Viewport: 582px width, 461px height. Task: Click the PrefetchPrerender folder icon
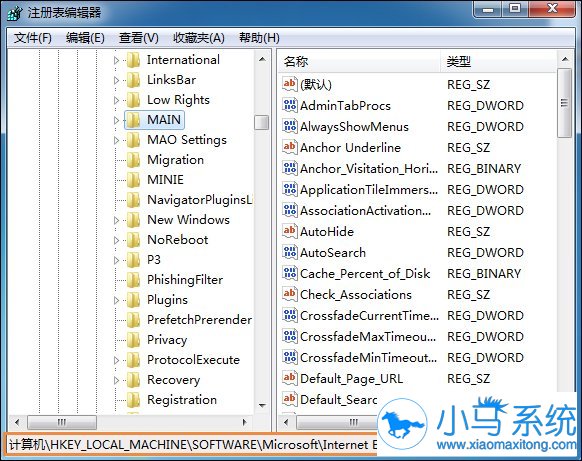pyautogui.click(x=133, y=320)
